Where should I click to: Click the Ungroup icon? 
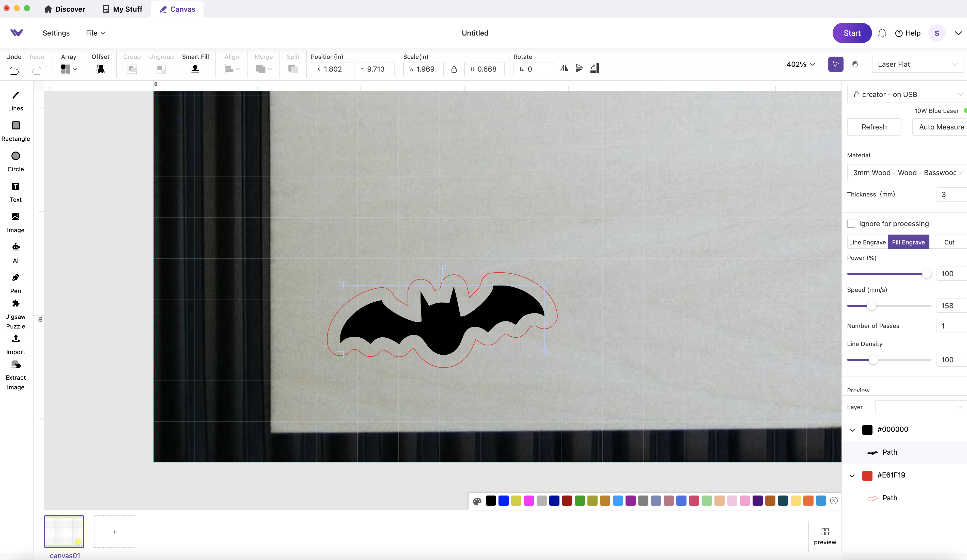[x=161, y=69]
